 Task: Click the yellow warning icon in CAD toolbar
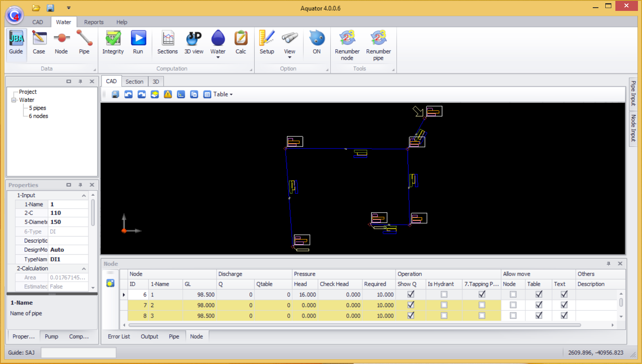(168, 94)
